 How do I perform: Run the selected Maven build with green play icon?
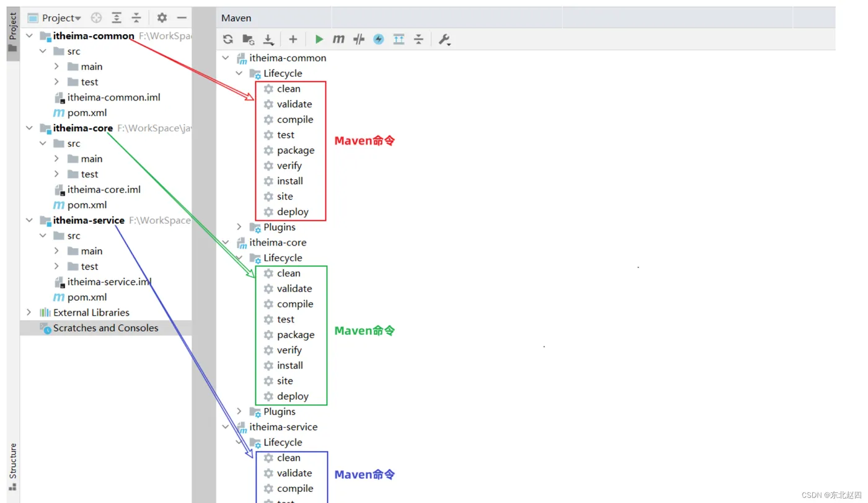coord(319,39)
